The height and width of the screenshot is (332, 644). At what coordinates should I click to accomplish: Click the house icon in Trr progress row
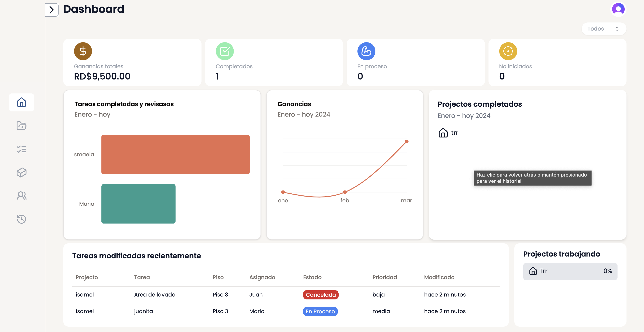click(533, 271)
